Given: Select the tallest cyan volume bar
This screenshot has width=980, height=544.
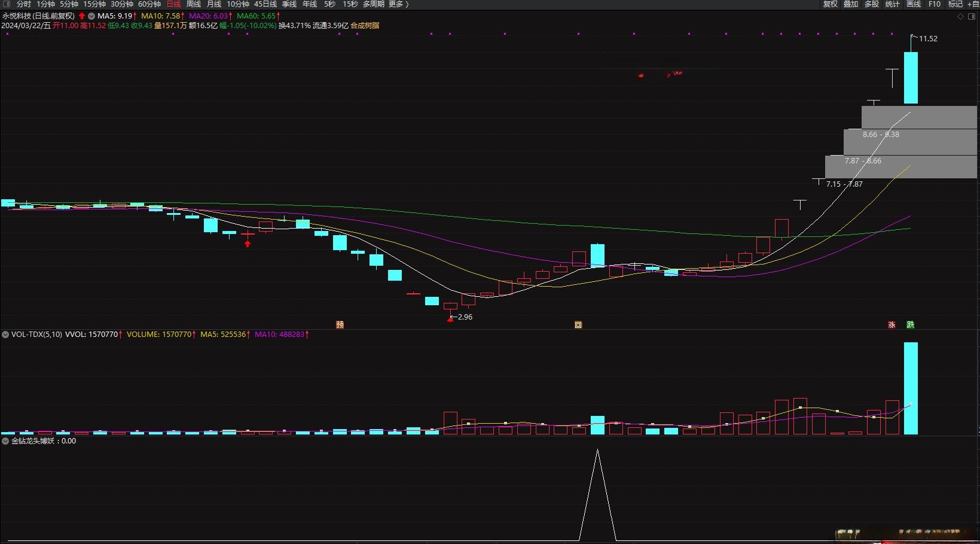Looking at the screenshot, I should point(910,388).
